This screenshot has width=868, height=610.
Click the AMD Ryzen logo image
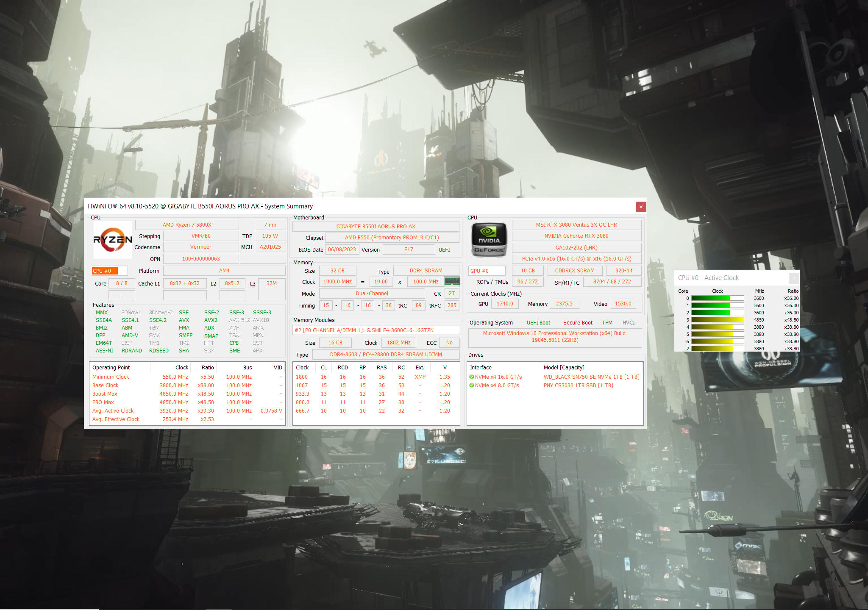tap(113, 240)
